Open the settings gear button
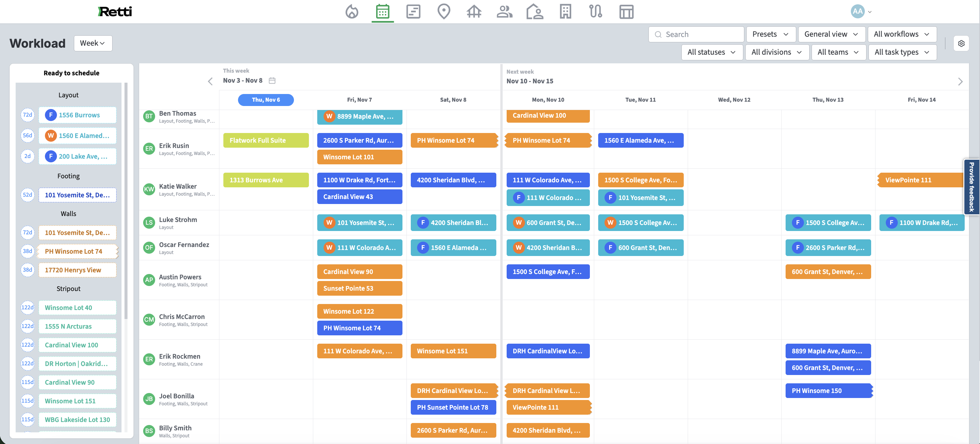Viewport: 980px width, 444px height. [961, 43]
